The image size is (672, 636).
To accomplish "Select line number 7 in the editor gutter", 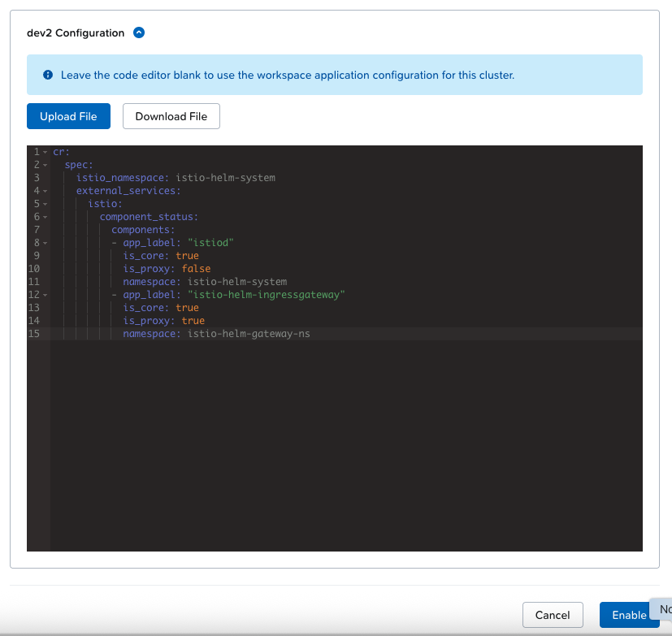I will [36, 230].
